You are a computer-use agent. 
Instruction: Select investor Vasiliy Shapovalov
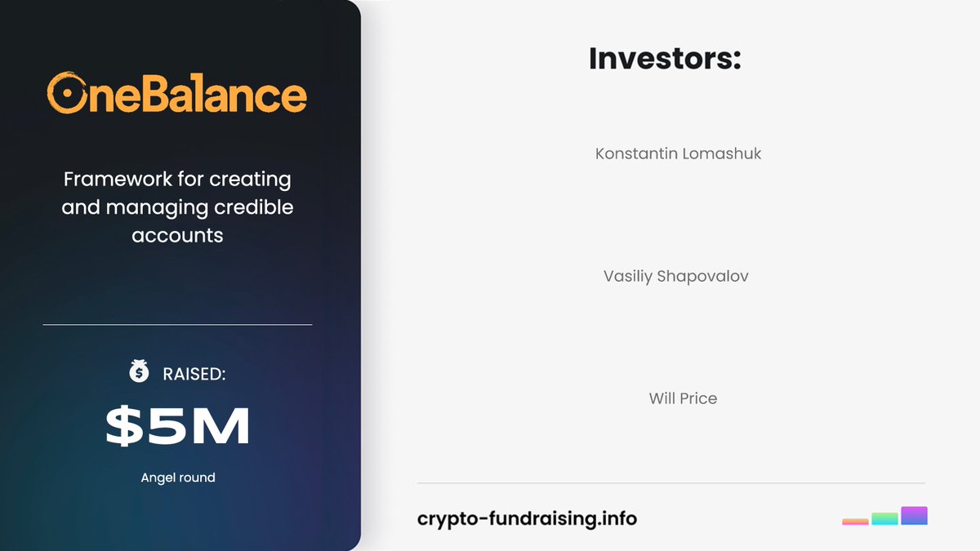(x=676, y=276)
